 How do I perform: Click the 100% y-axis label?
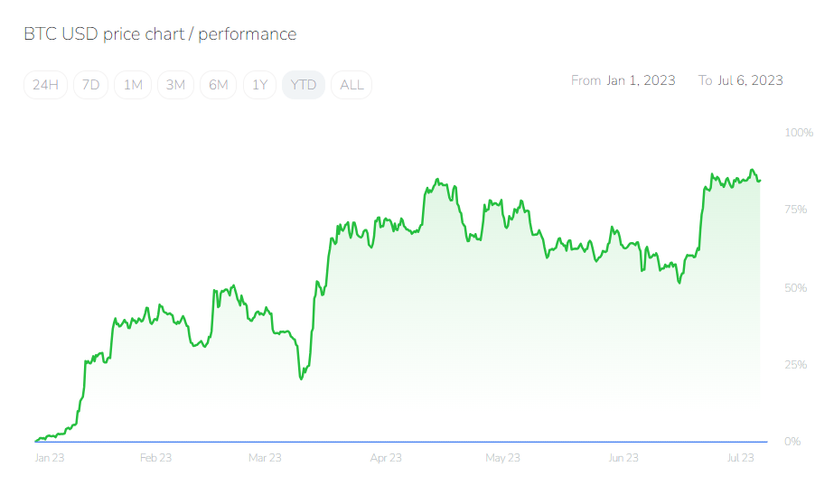pyautogui.click(x=799, y=133)
